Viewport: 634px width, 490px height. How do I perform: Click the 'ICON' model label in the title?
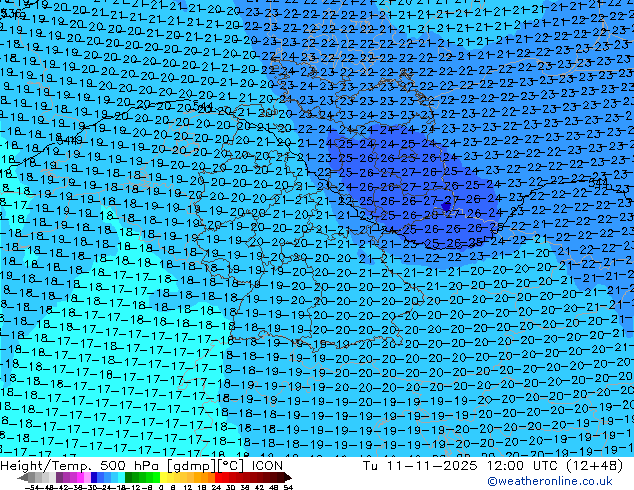pos(267,465)
